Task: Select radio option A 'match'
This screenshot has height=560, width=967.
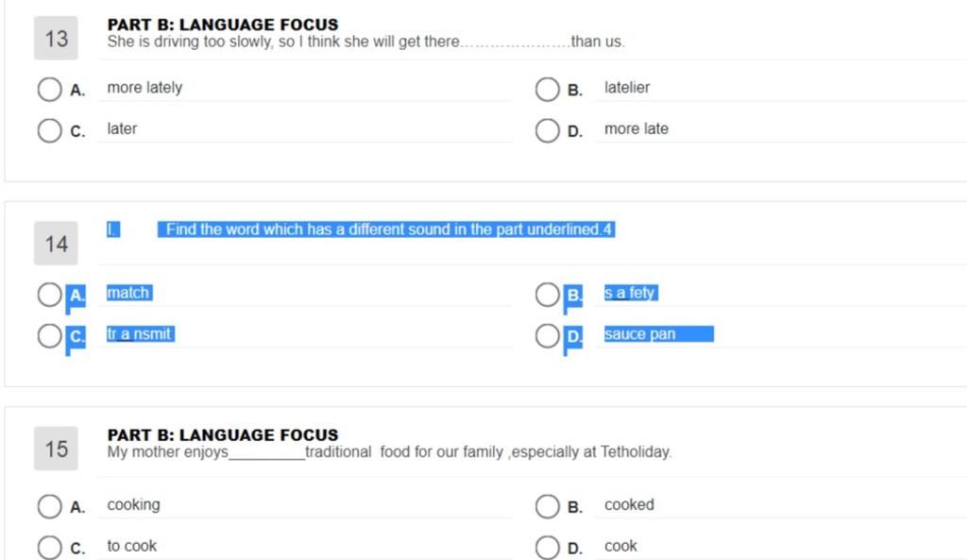Action: 49,295
